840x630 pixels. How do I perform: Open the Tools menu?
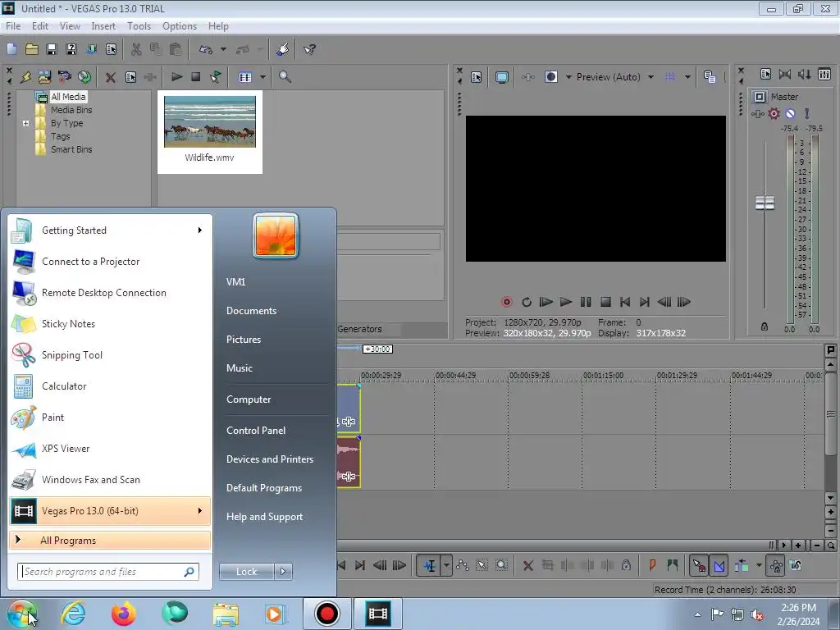(x=139, y=26)
